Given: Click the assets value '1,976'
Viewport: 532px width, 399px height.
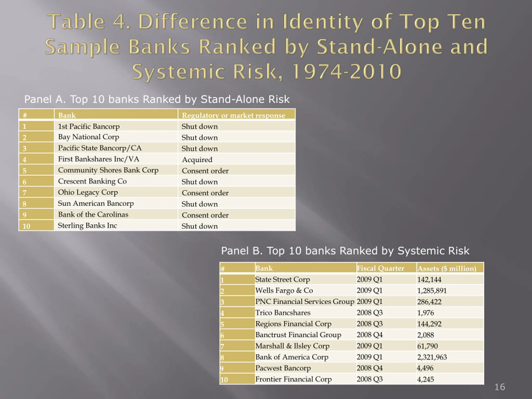Looking at the screenshot, I should [x=425, y=313].
